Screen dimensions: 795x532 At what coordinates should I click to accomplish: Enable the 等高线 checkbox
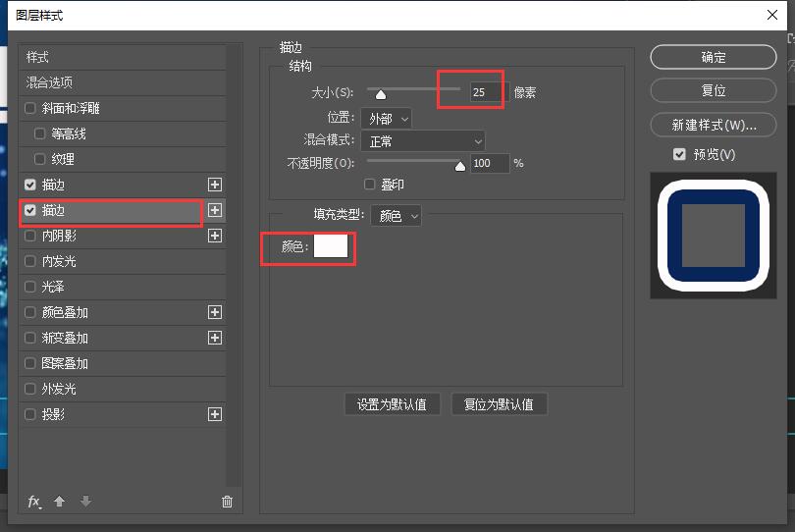coord(39,133)
